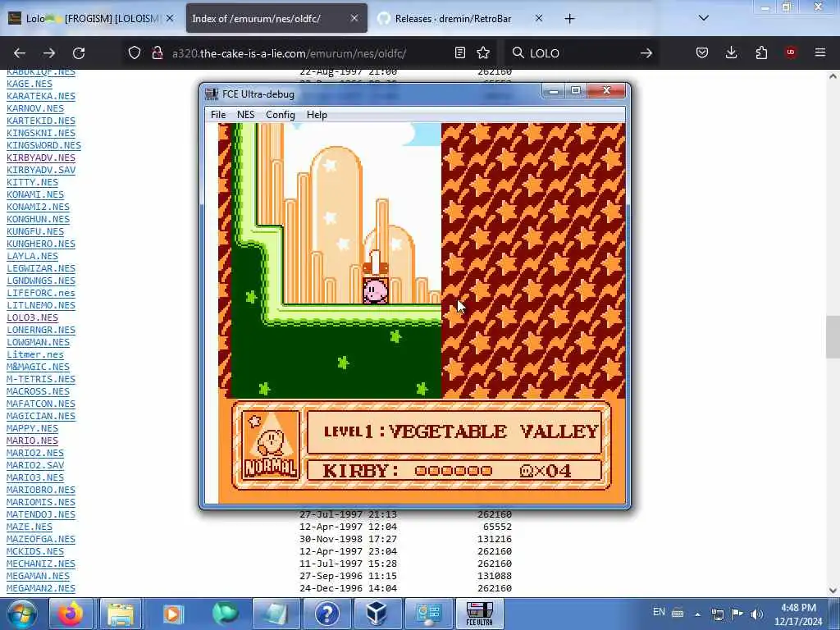
Task: Open the LIFEFORC.nes link
Action: (x=41, y=293)
